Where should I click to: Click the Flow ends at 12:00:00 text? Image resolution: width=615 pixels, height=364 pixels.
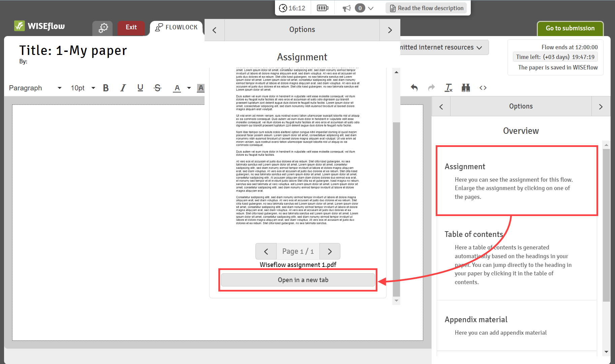tap(569, 47)
